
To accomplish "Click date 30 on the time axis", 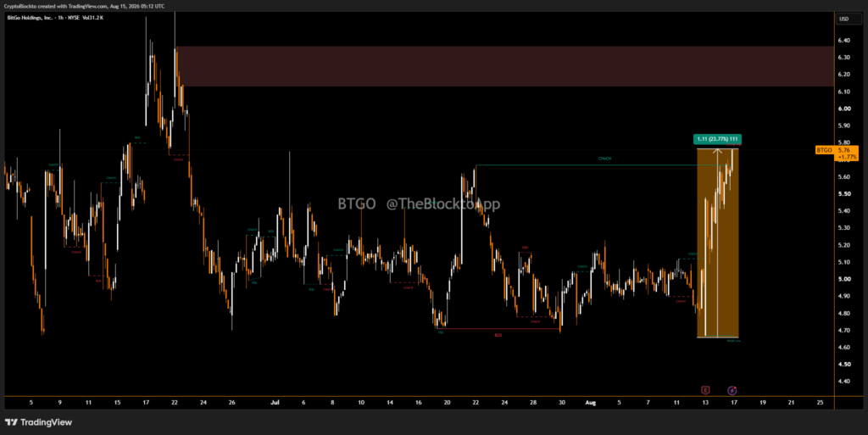I will [x=561, y=402].
